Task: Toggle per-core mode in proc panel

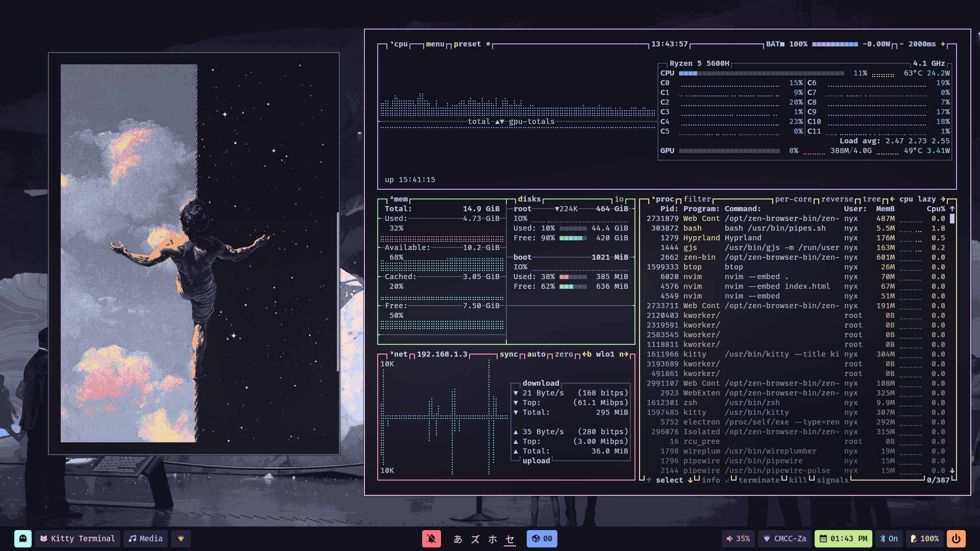Action: (793, 199)
